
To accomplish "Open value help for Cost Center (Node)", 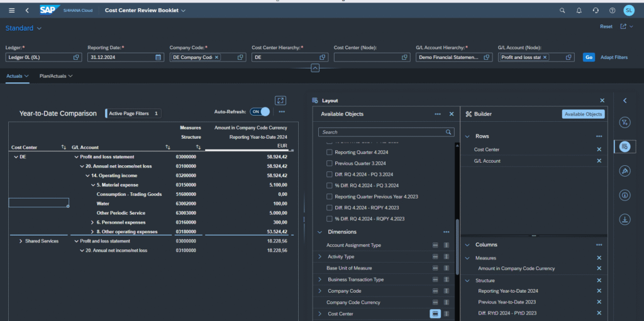I will click(x=404, y=57).
